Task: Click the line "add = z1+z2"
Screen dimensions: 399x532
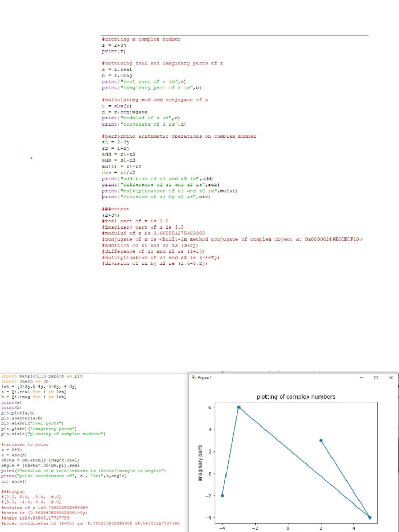Action: 118,154
